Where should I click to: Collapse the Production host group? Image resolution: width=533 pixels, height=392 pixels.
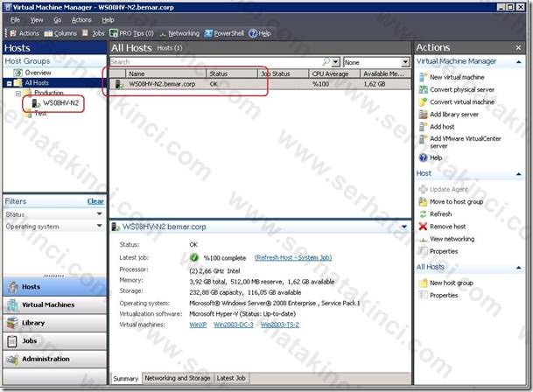tap(18, 93)
